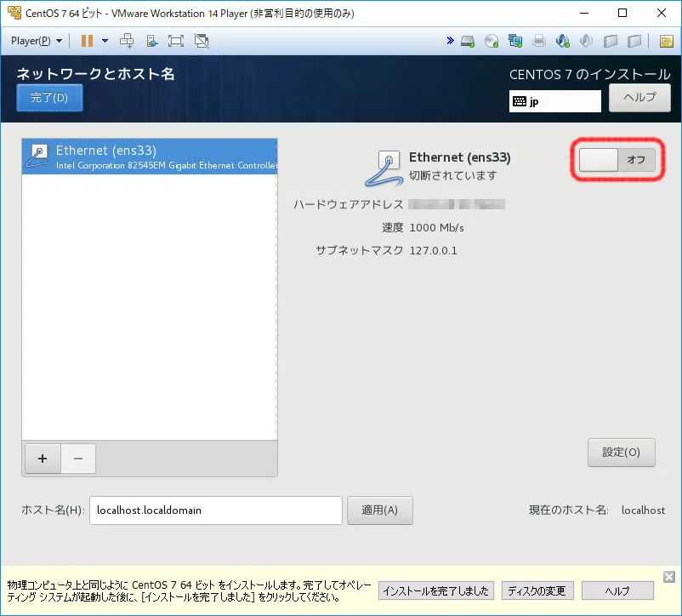The height and width of the screenshot is (616, 682).
Task: Click the CENTOS 7 のインストール title
Action: [590, 74]
